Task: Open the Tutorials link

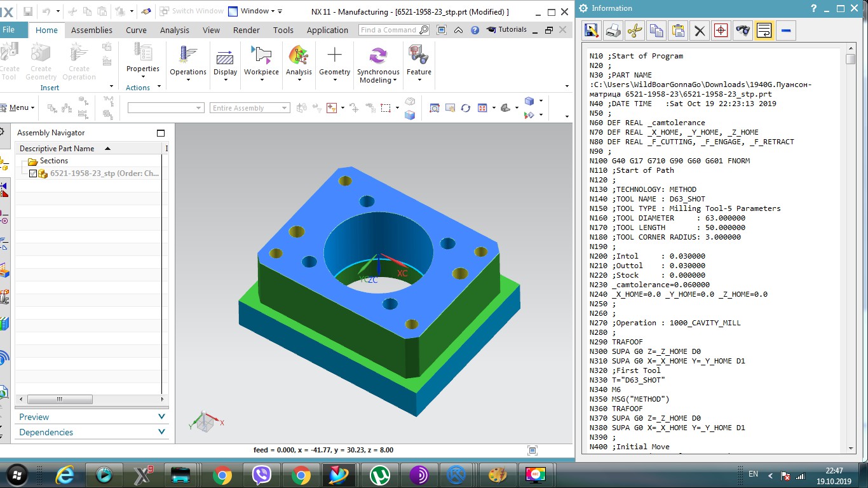Action: [x=507, y=30]
